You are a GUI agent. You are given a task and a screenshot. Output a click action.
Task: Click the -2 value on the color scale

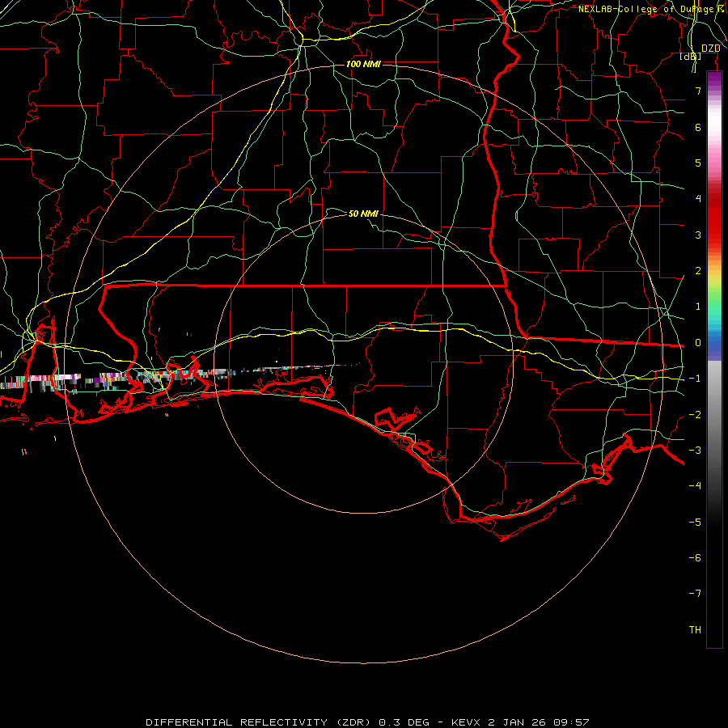click(695, 415)
